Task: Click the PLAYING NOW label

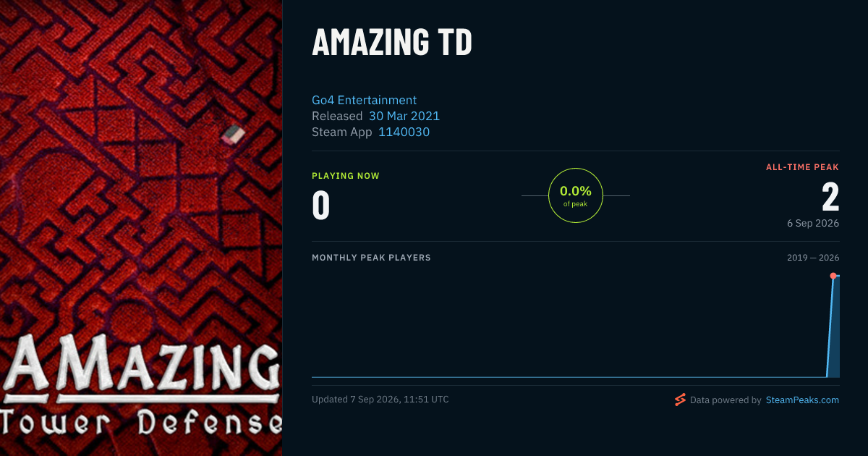Action: [x=346, y=176]
